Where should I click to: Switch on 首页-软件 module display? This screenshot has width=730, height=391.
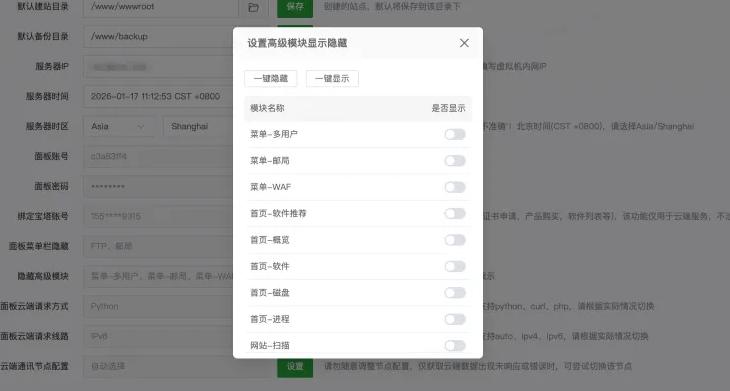click(x=455, y=266)
